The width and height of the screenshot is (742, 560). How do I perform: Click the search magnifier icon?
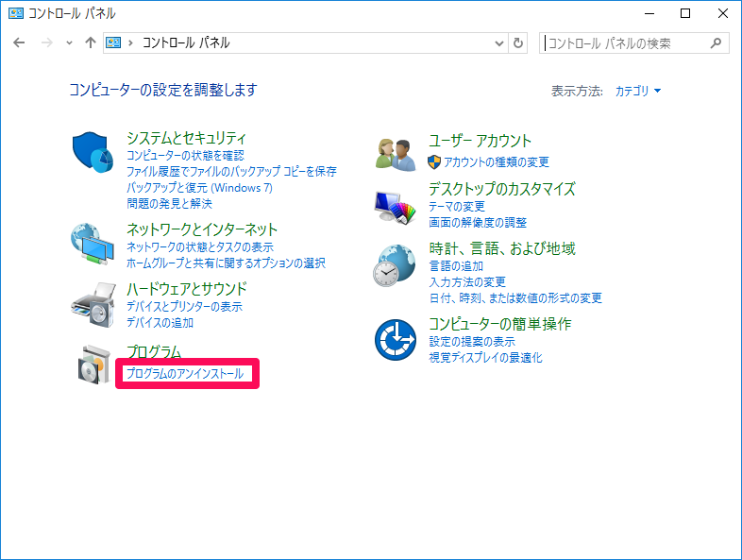pyautogui.click(x=717, y=43)
